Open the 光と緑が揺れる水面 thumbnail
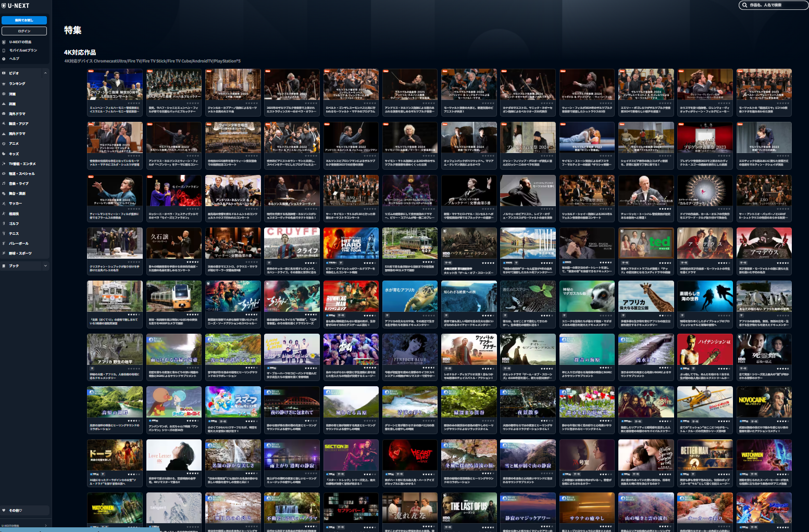809x532 pixels. click(233, 349)
